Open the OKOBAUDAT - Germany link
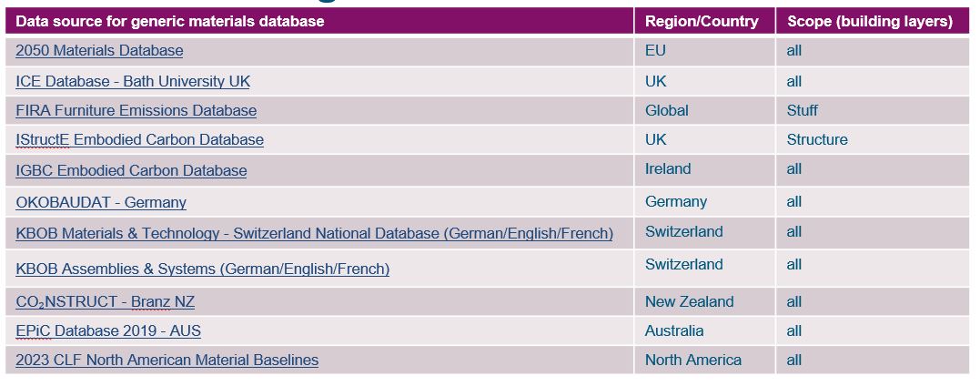 click(x=101, y=202)
